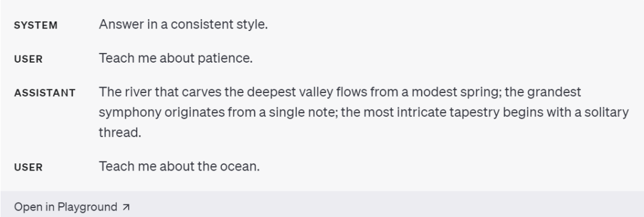Open the example in Playground
644x217 pixels.
coord(72,207)
